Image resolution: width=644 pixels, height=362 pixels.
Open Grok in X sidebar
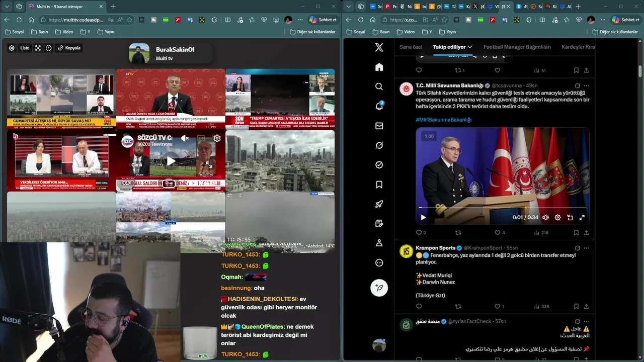(x=379, y=145)
